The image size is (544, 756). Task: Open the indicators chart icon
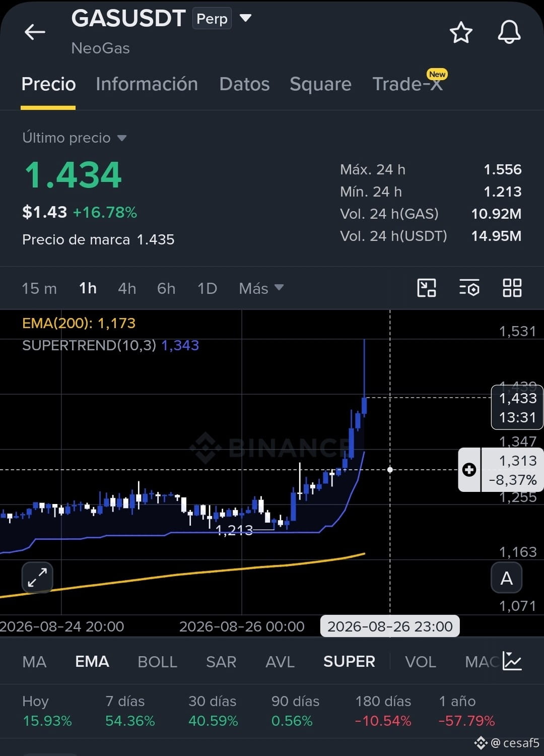tap(512, 661)
